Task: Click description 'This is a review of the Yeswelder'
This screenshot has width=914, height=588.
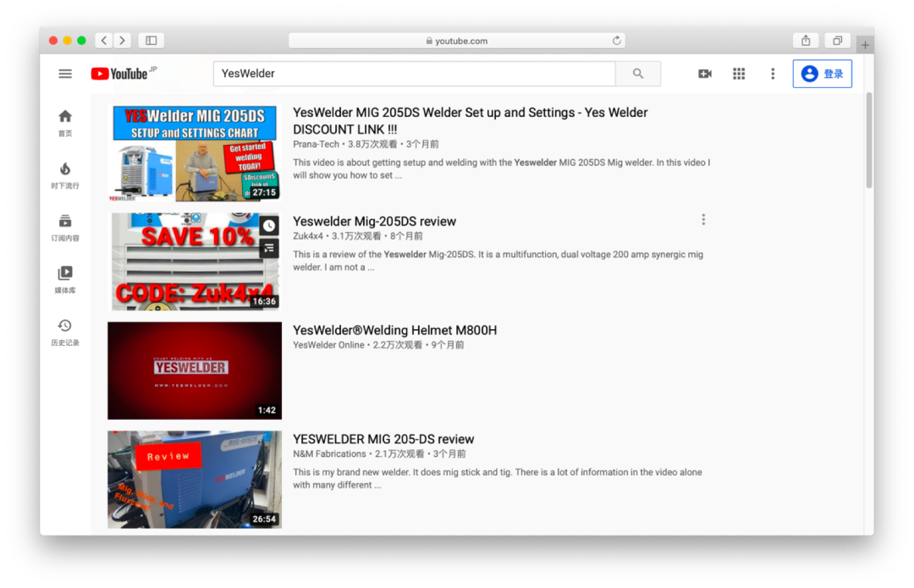Action: tap(498, 261)
